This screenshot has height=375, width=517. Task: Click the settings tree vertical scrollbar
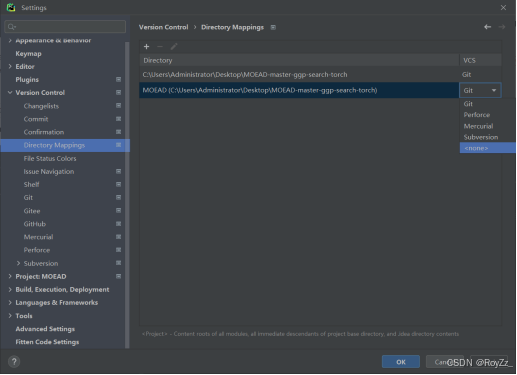127,195
